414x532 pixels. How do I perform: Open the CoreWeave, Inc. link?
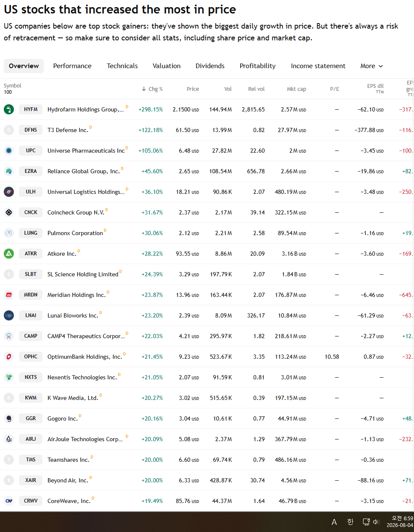pos(69,501)
